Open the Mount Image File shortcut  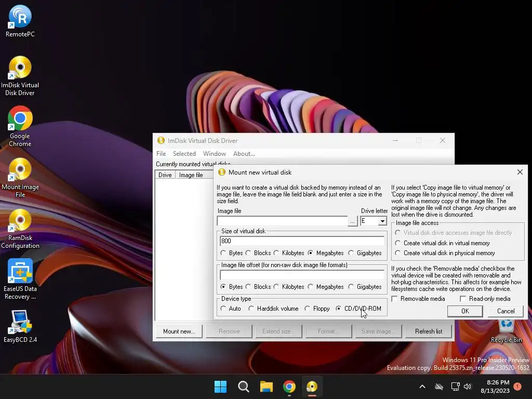[20, 178]
